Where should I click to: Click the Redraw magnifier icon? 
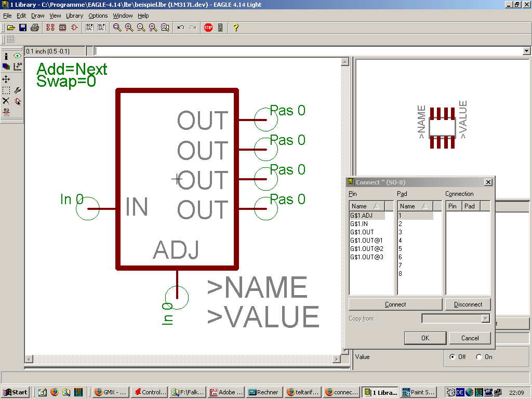click(x=153, y=28)
